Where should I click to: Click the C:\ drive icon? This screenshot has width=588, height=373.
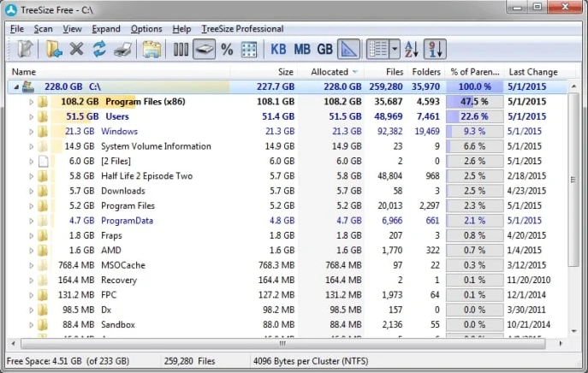coord(28,86)
